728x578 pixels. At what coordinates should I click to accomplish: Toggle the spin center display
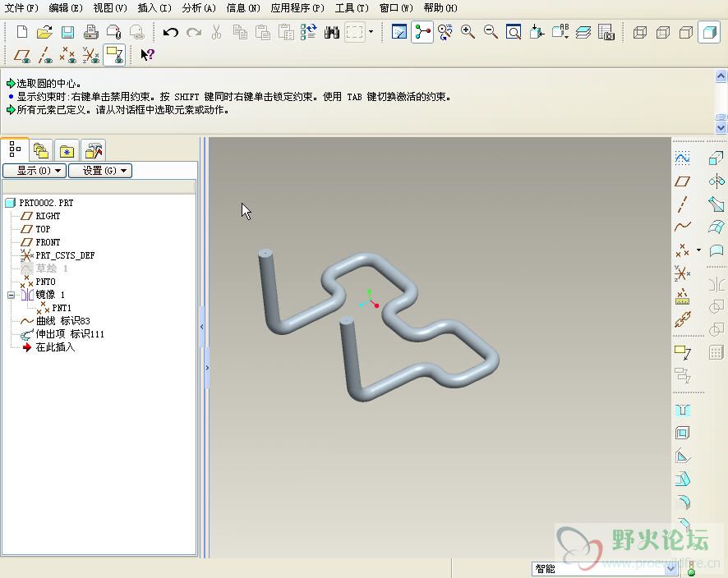(x=422, y=32)
